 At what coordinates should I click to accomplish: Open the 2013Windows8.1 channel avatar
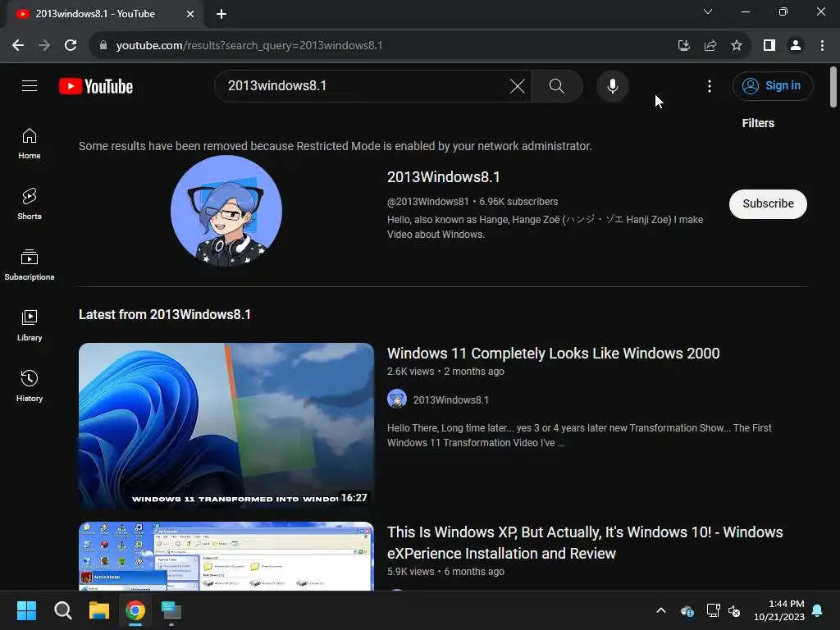226,211
